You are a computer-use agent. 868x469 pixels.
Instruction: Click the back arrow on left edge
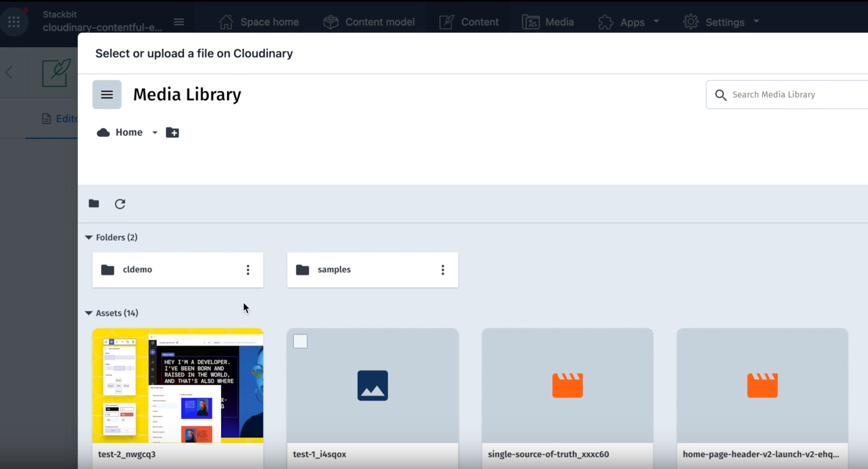click(x=9, y=73)
